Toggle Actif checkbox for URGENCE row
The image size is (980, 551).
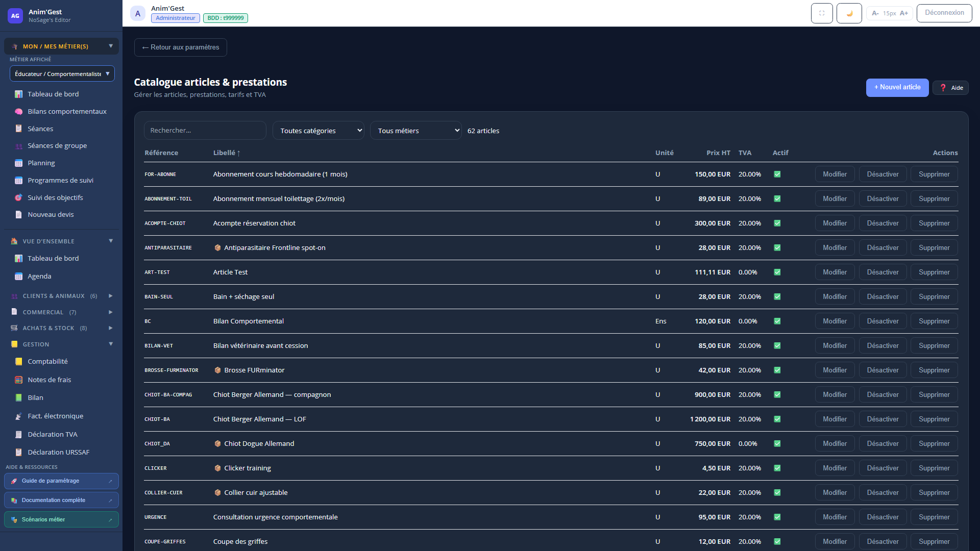pos(777,517)
